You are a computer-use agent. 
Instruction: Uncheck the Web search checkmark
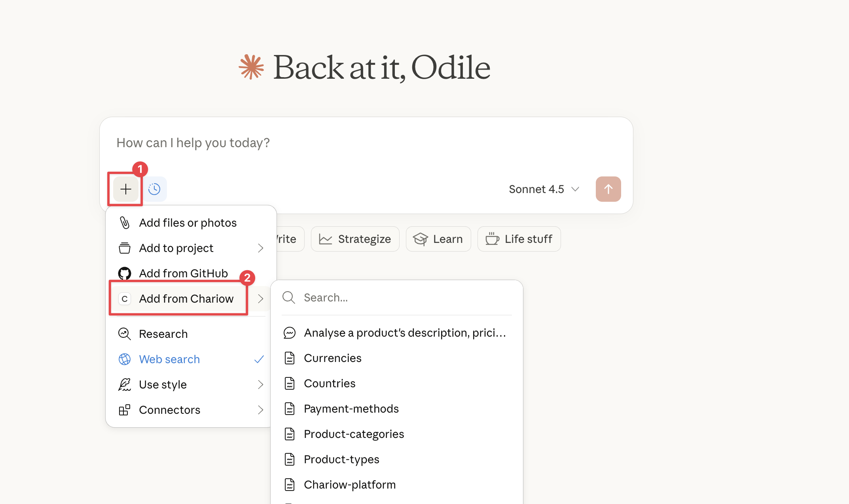point(259,359)
